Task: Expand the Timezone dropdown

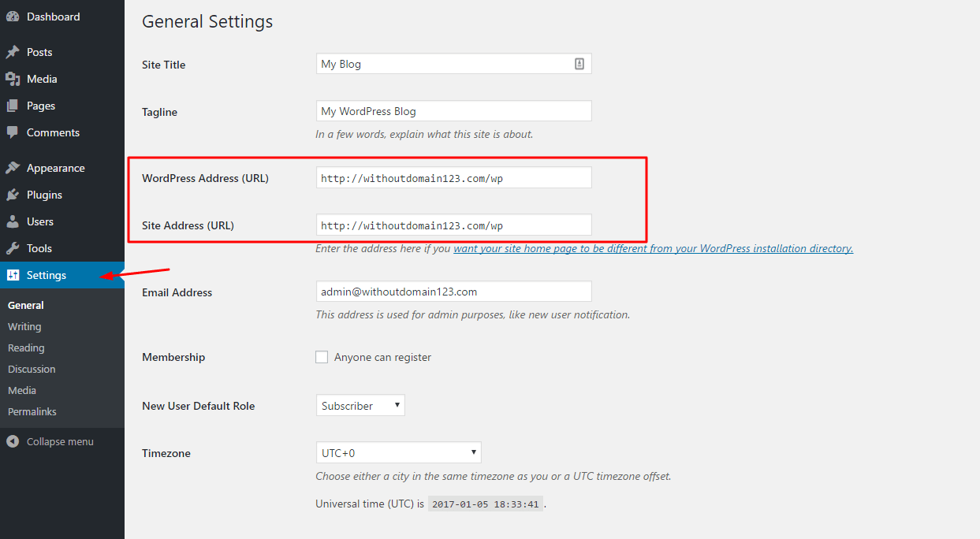Action: [398, 452]
